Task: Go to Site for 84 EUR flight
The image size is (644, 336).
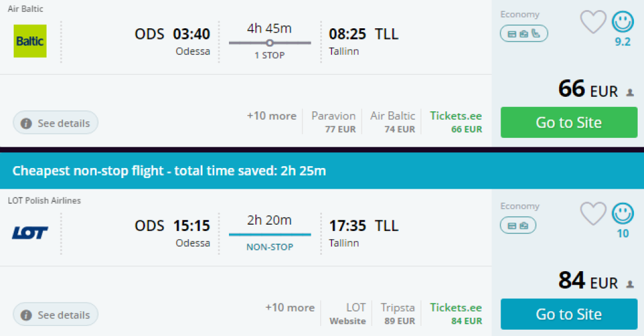Action: click(569, 314)
